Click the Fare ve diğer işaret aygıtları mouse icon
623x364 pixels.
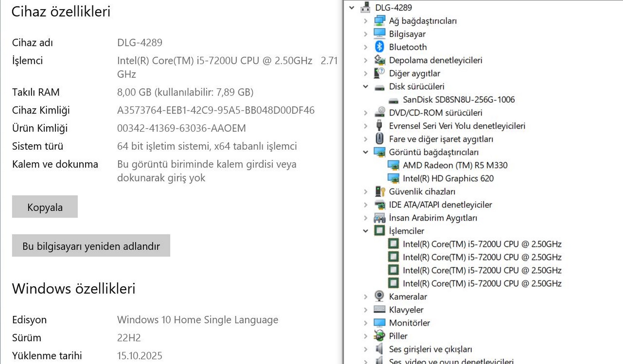[x=379, y=139]
